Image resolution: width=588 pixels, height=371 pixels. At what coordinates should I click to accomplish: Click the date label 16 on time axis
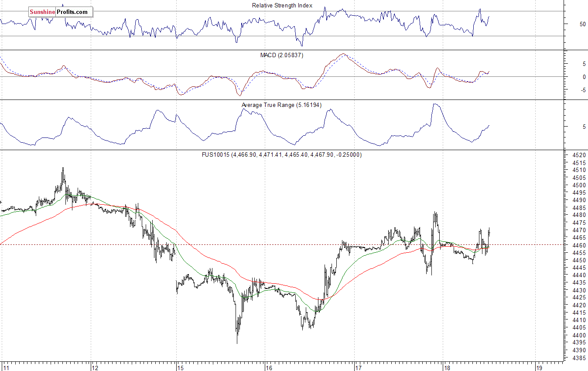(x=269, y=368)
